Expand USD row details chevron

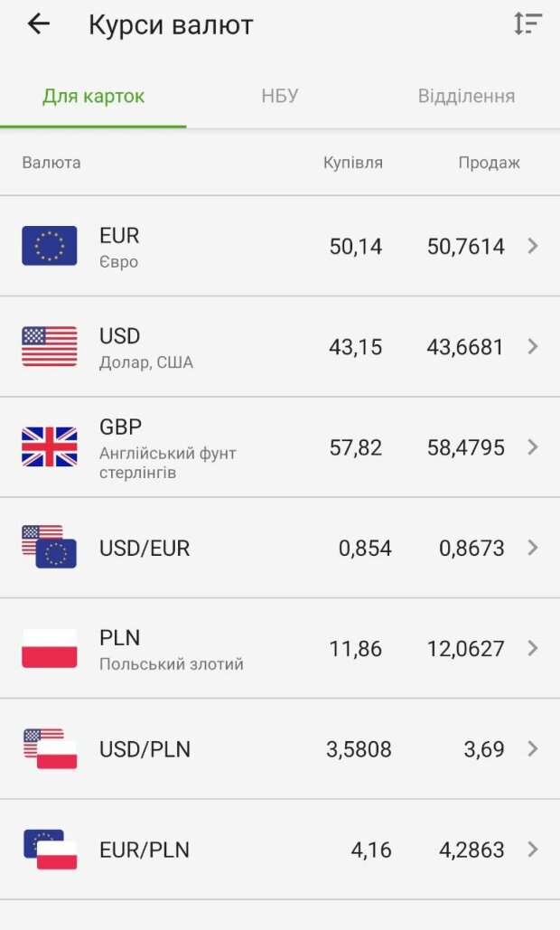click(x=533, y=346)
